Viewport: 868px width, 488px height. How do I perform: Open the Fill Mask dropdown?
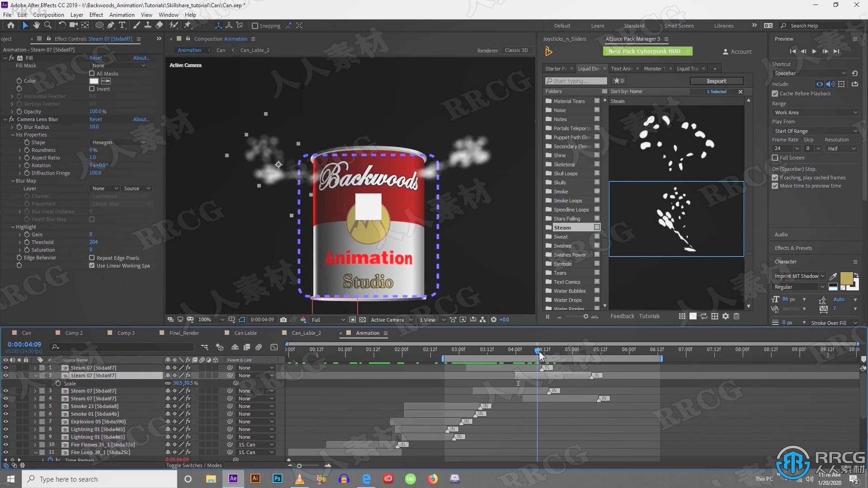(x=118, y=66)
